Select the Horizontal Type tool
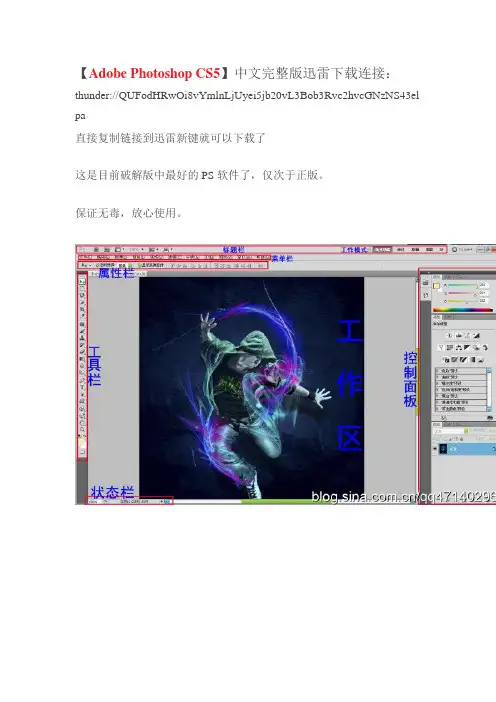 [x=82, y=385]
